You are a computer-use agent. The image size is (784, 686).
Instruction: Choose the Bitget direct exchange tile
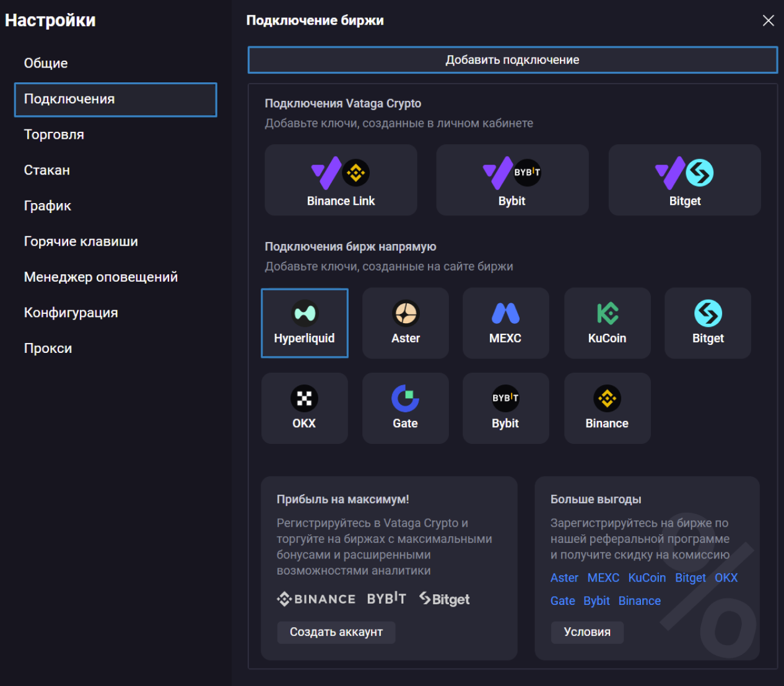point(708,323)
